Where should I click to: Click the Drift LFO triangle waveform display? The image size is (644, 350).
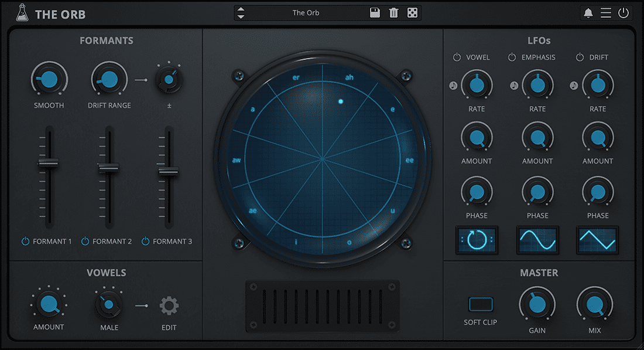[x=597, y=240]
